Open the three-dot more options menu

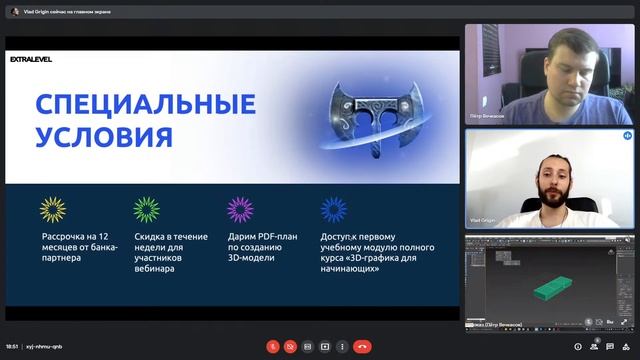[x=342, y=347]
